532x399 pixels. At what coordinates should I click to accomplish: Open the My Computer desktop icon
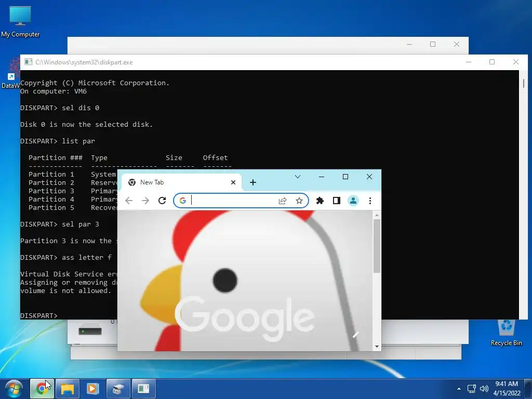coord(20,22)
